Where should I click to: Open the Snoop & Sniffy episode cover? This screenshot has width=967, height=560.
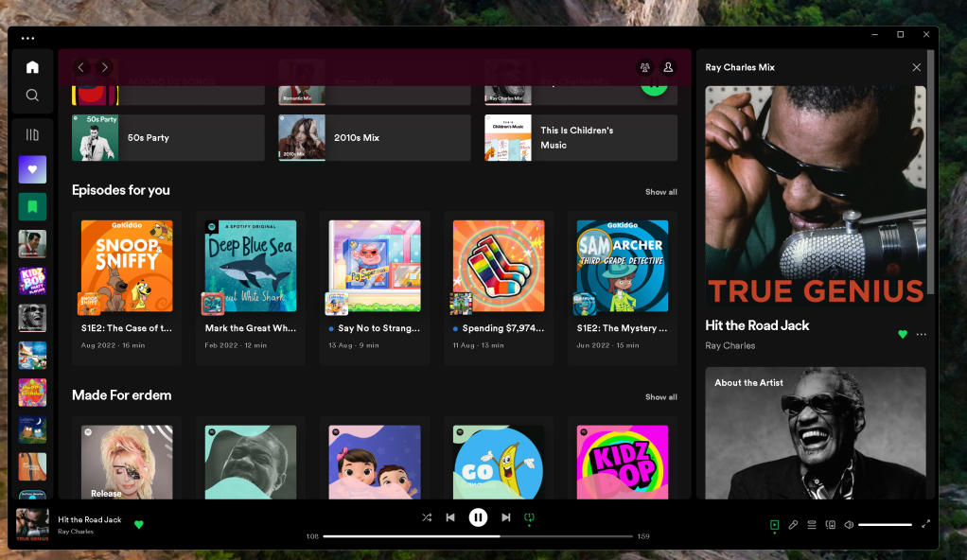[x=127, y=266]
